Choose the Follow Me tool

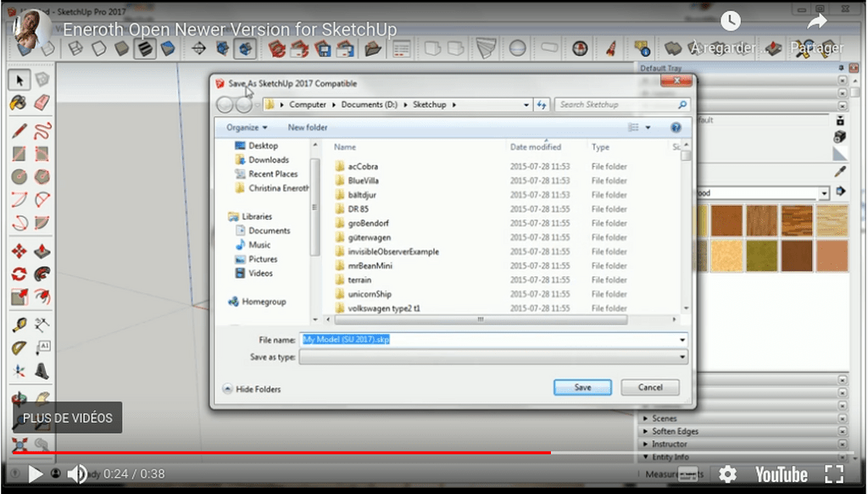coord(42,274)
